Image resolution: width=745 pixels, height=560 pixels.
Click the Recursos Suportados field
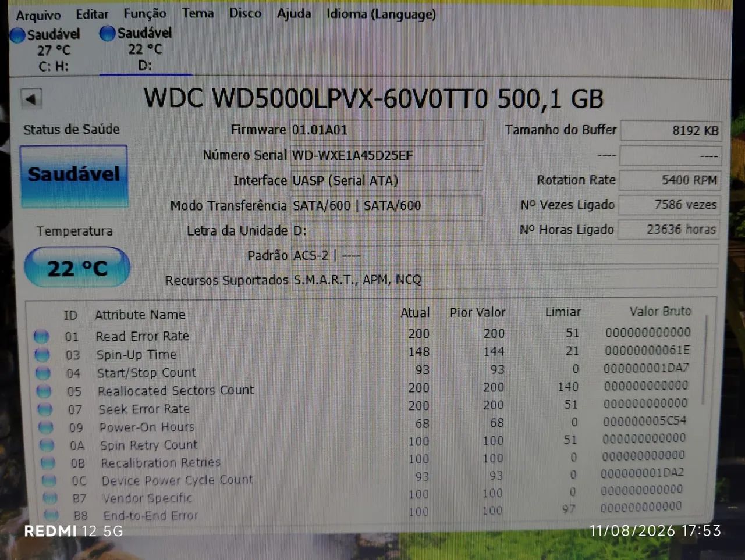(504, 280)
